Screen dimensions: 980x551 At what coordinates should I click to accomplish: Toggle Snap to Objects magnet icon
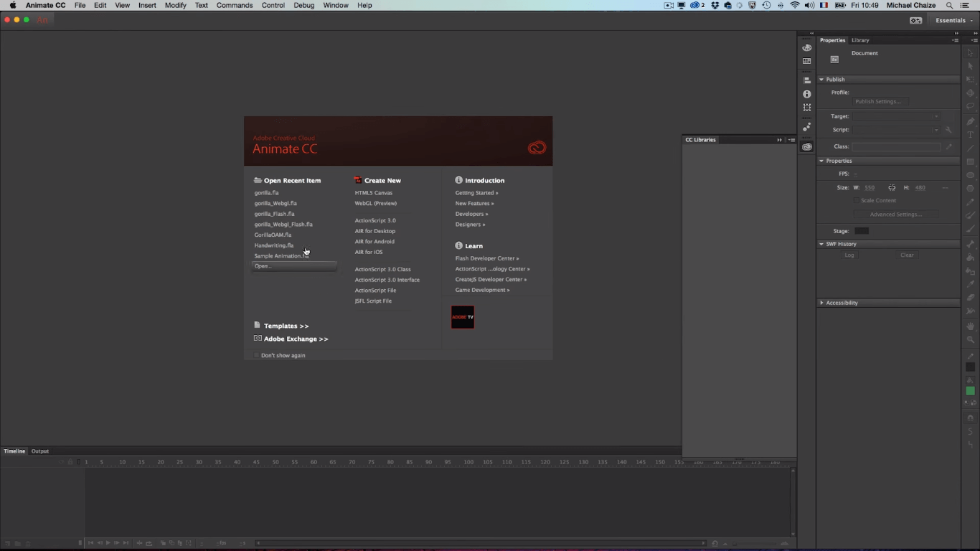coord(971,418)
